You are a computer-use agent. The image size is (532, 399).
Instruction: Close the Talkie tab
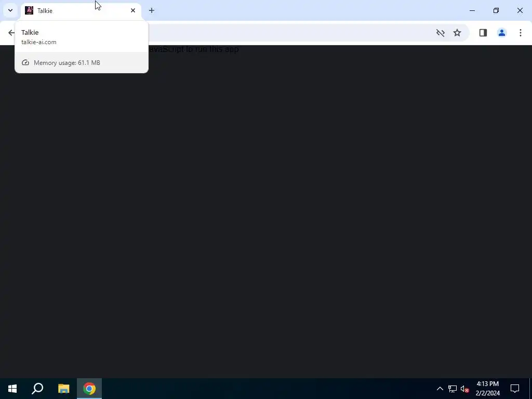click(x=133, y=10)
